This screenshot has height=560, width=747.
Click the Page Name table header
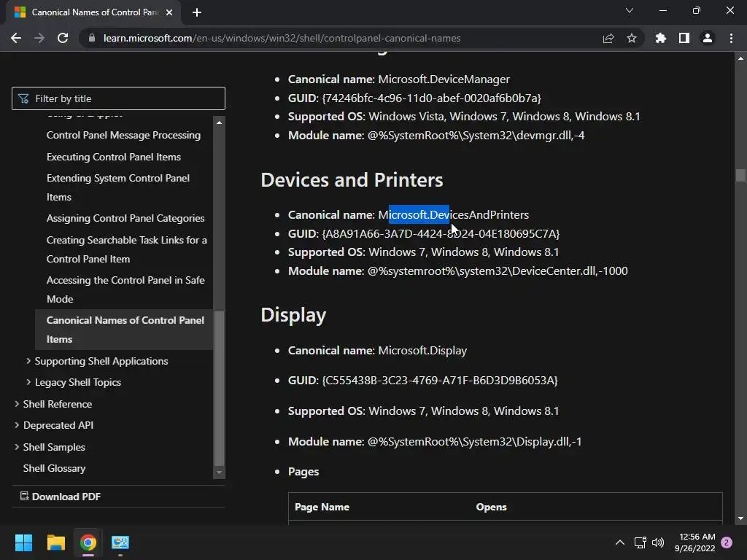point(322,507)
